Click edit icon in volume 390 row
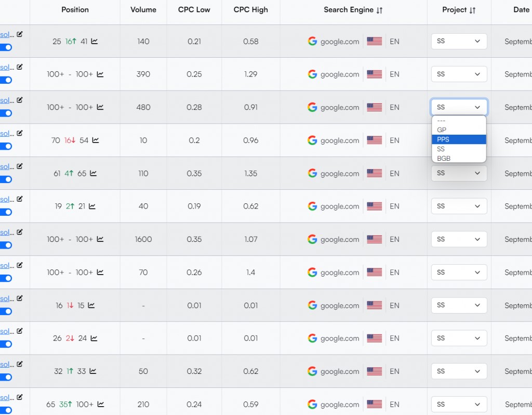Viewport: 532px width, 415px height. pyautogui.click(x=20, y=67)
